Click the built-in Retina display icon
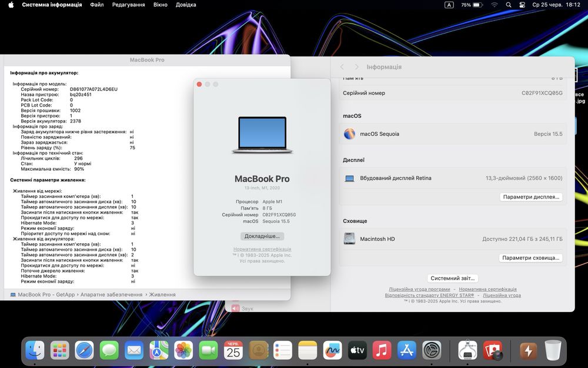Viewport: 588px width, 368px height. click(349, 178)
